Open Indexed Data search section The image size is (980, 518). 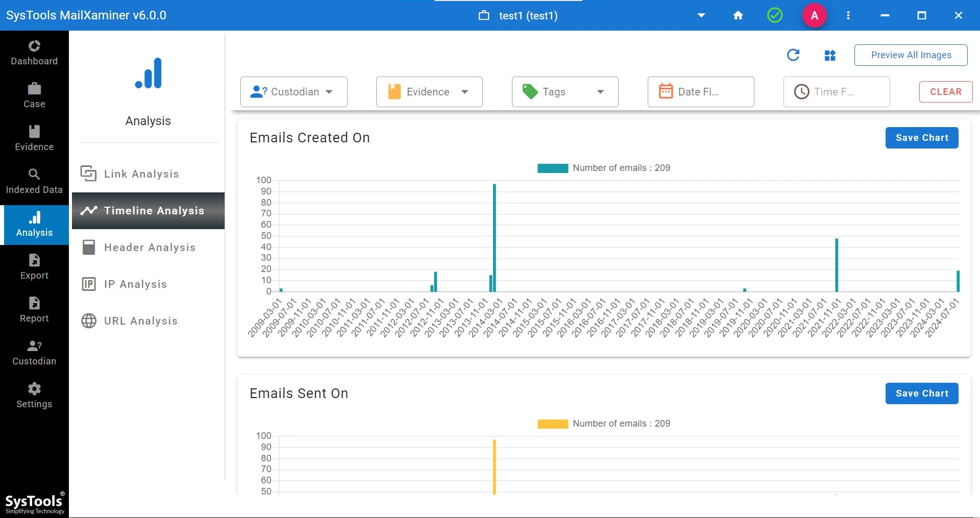click(34, 181)
